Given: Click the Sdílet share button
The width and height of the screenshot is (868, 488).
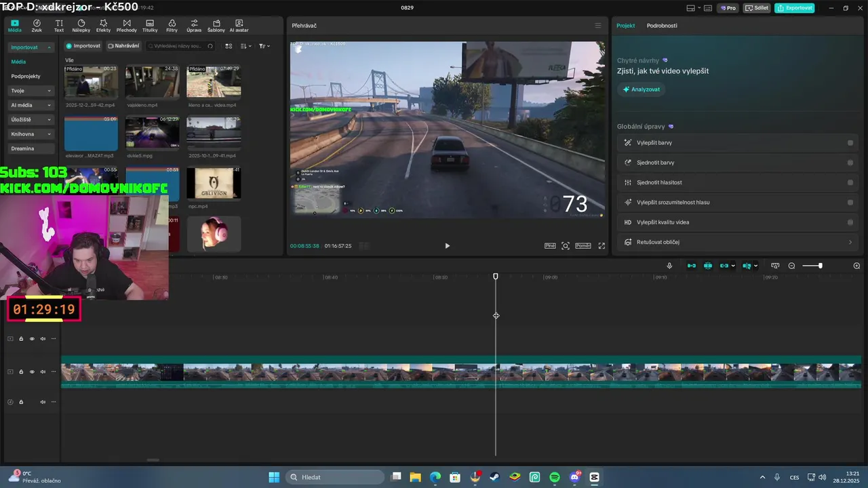Looking at the screenshot, I should click(x=757, y=8).
